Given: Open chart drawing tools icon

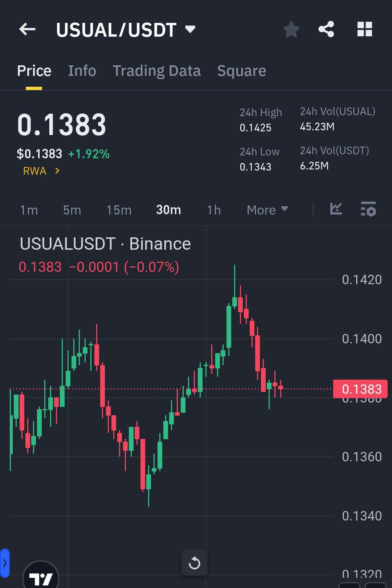Looking at the screenshot, I should click(x=336, y=209).
